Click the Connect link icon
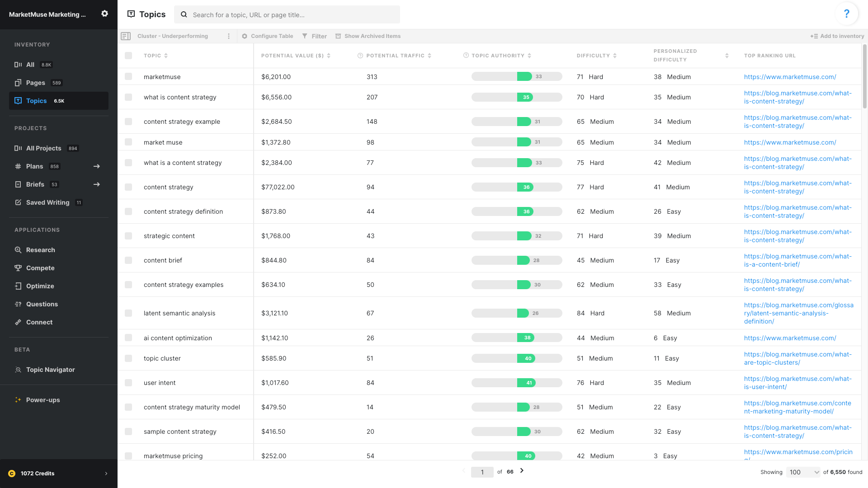This screenshot has width=868, height=488. click(18, 322)
